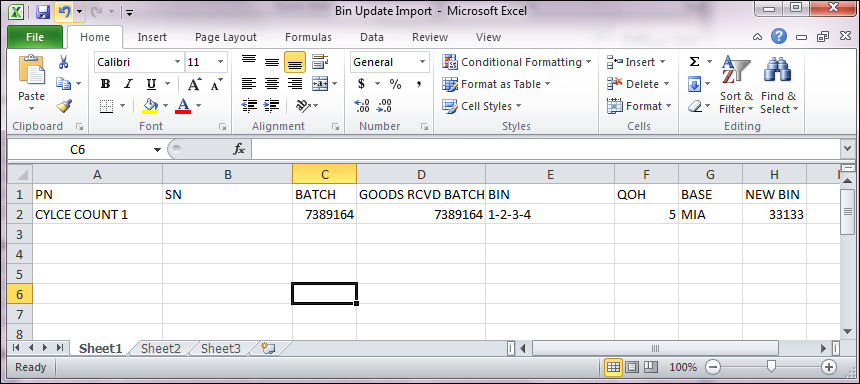Switch to Sheet2 tab
The height and width of the screenshot is (384, 860).
tap(161, 348)
